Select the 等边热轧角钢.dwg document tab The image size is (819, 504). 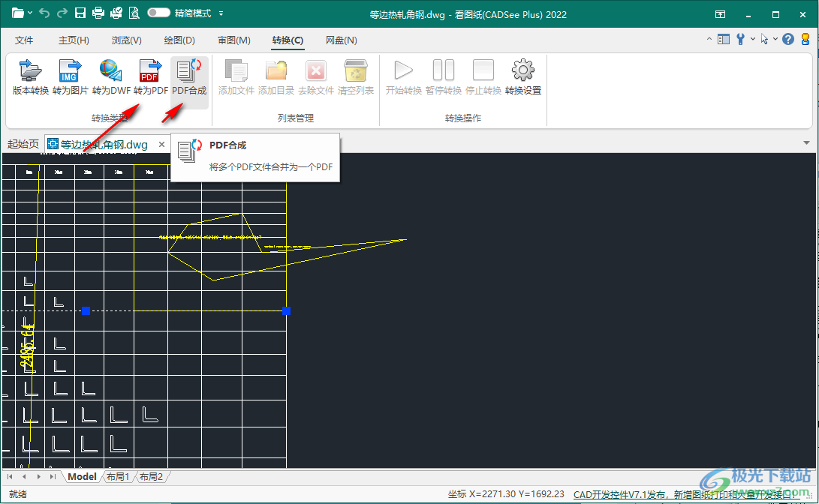[x=104, y=145]
